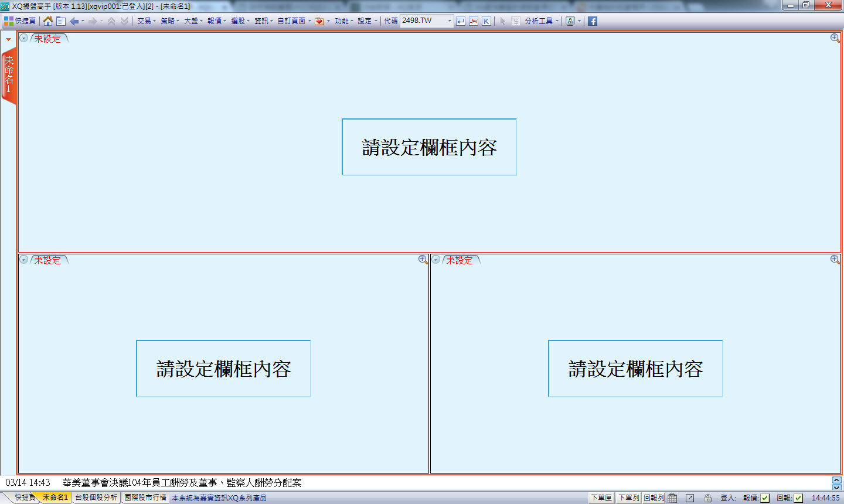Screen dimensions: 844x504
Task: Open the 策略 strategy menu
Action: click(170, 21)
